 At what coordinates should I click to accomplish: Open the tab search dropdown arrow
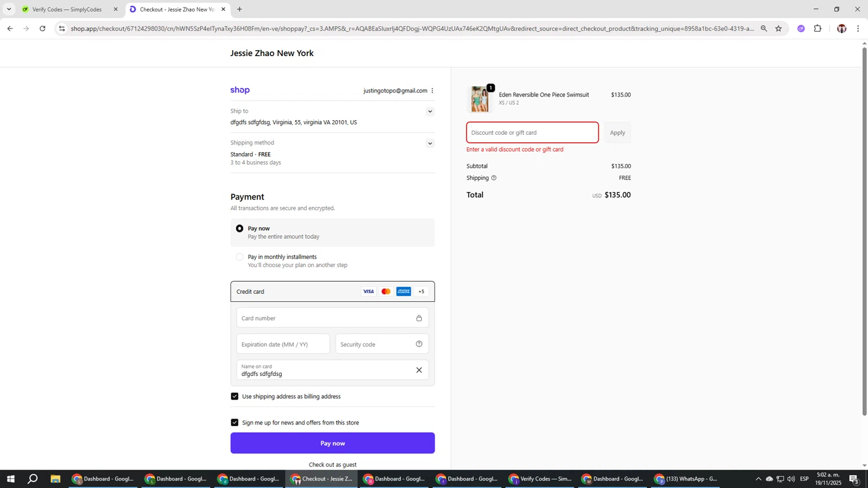pyautogui.click(x=9, y=9)
